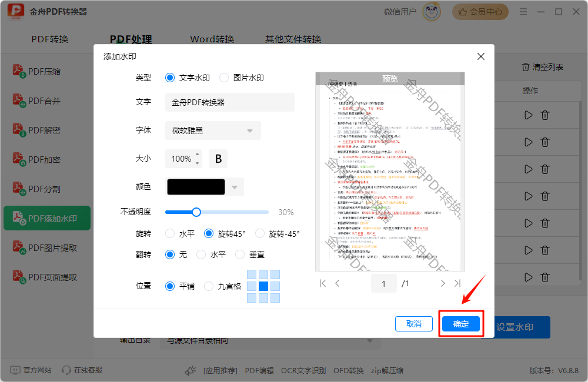Click the user avatar panda icon

(432, 12)
